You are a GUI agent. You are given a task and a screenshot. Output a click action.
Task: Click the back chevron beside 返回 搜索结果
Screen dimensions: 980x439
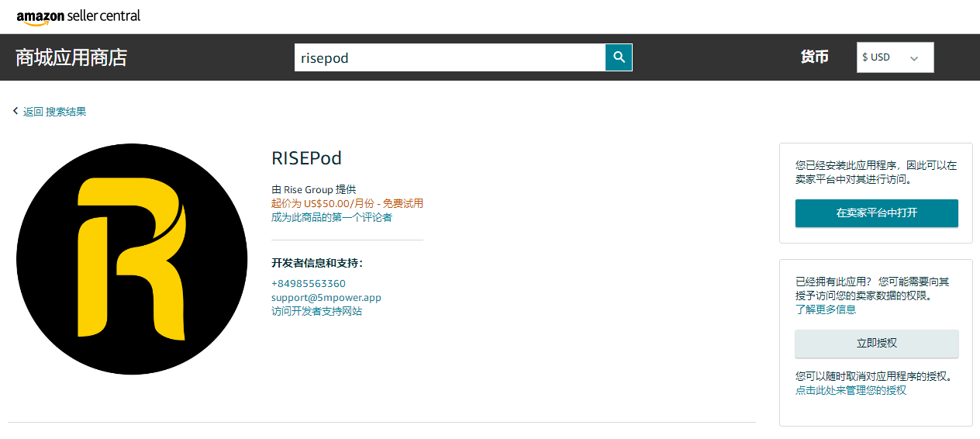point(16,112)
